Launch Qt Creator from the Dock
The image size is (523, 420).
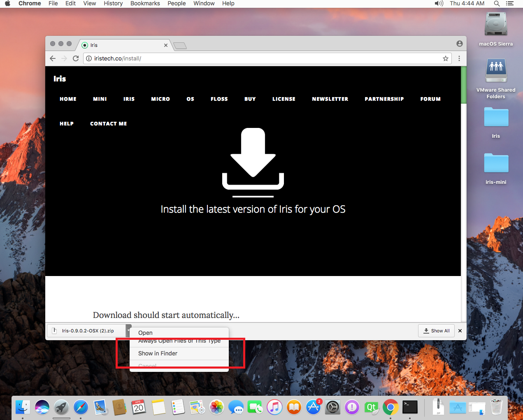click(371, 407)
